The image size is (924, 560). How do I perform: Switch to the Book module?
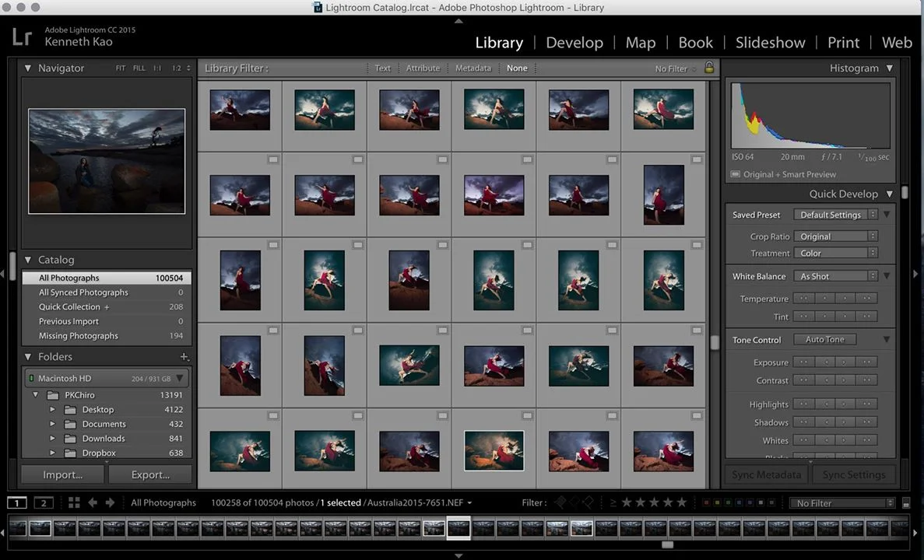click(695, 43)
